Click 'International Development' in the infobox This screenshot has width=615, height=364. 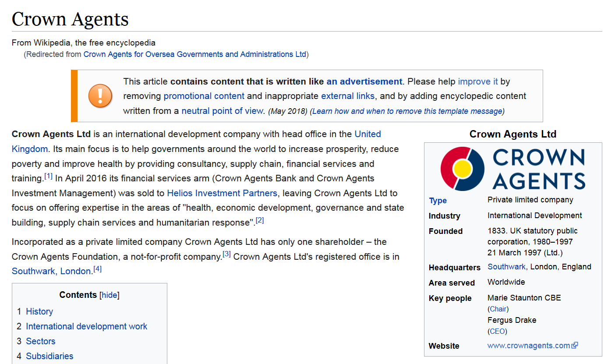click(x=535, y=216)
